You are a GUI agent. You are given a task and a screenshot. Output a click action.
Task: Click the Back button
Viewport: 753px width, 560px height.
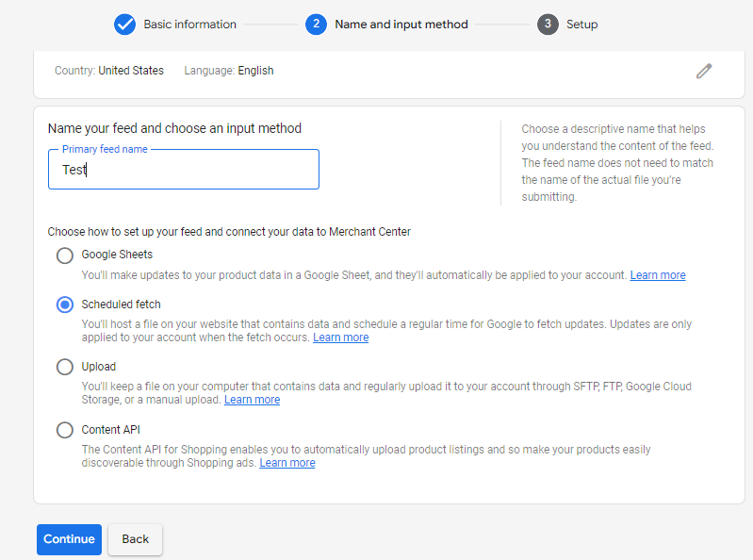point(135,539)
